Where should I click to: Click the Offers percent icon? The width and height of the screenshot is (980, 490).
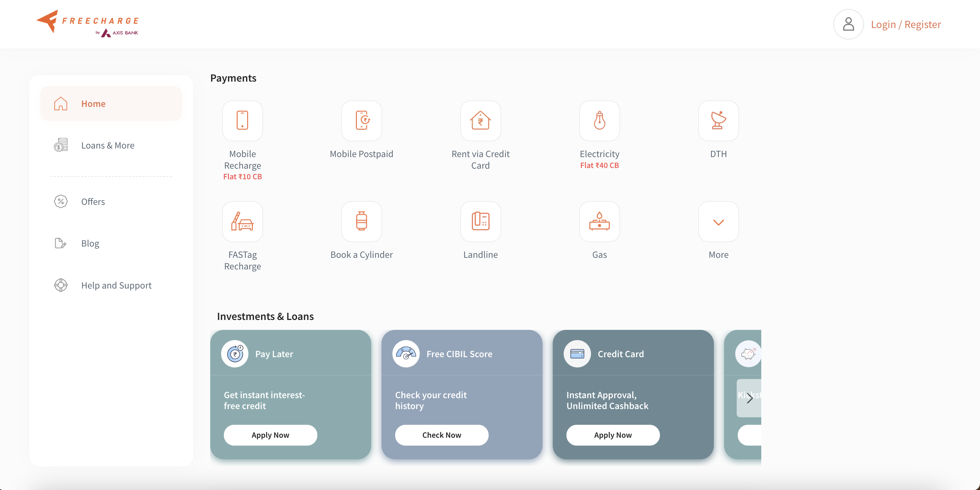pyautogui.click(x=60, y=201)
